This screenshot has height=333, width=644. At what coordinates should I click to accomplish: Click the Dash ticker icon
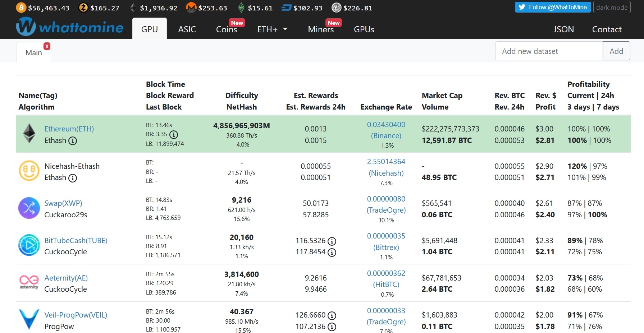click(286, 8)
